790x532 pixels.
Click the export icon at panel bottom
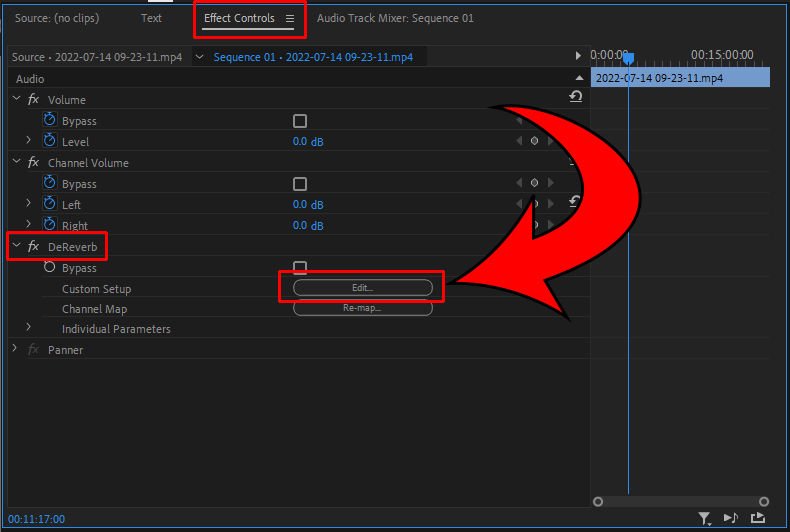pos(758,518)
